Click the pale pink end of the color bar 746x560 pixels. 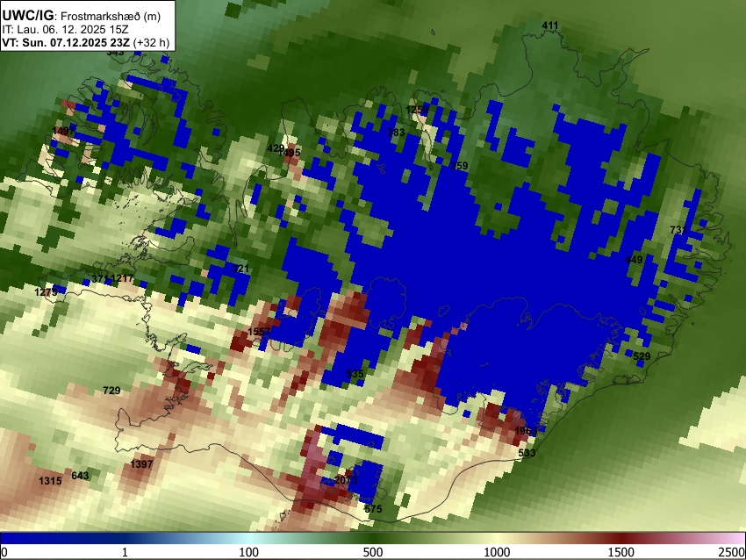pos(735,538)
